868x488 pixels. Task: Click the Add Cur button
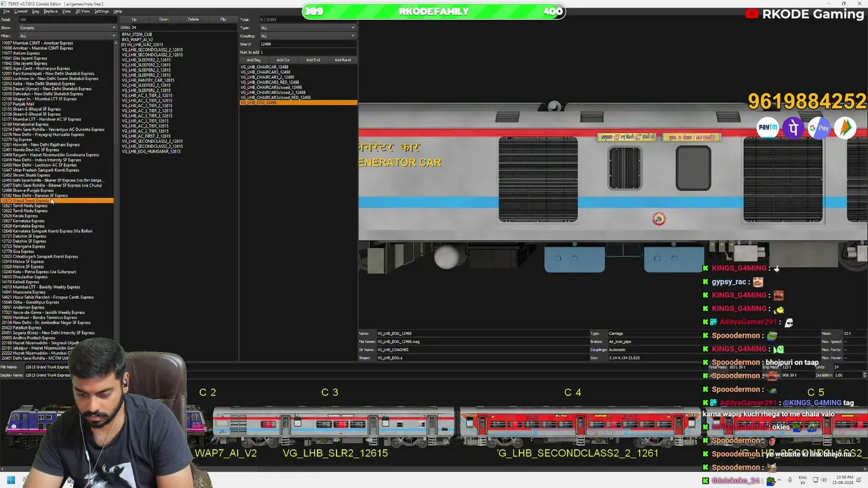pyautogui.click(x=283, y=60)
